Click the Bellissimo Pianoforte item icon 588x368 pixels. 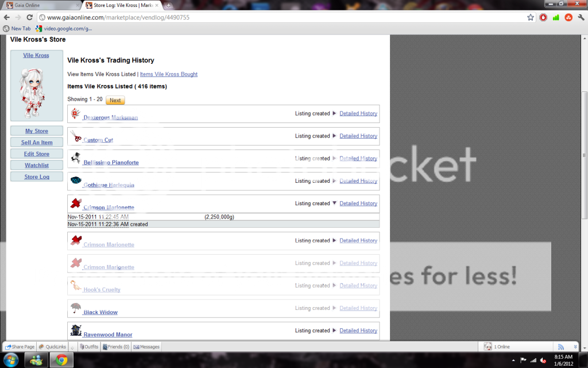point(75,158)
